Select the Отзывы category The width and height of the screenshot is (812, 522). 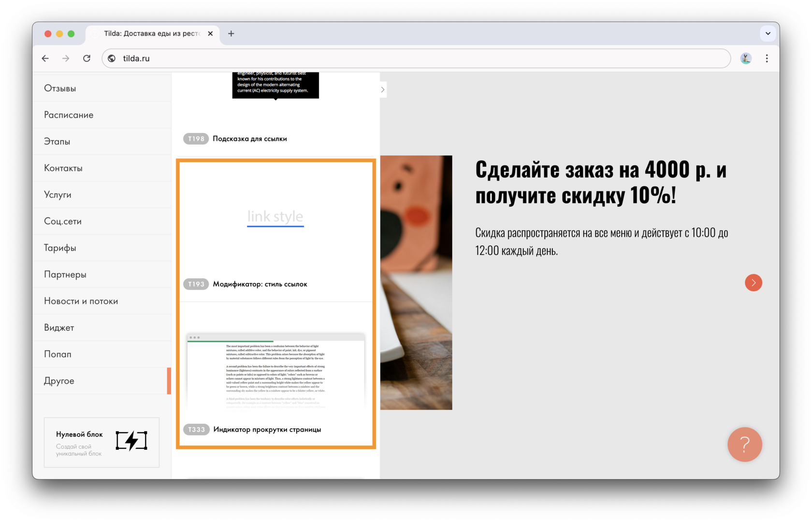pos(60,89)
